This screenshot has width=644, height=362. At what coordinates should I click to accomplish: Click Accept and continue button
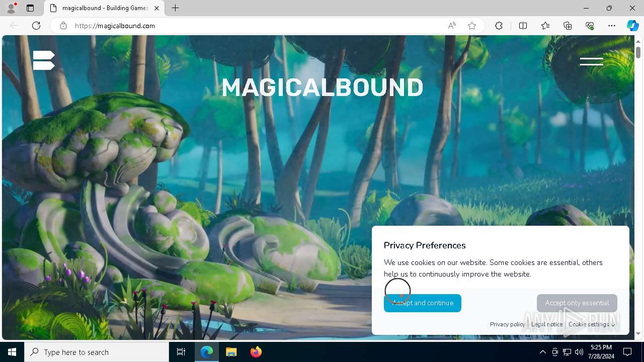(x=422, y=303)
